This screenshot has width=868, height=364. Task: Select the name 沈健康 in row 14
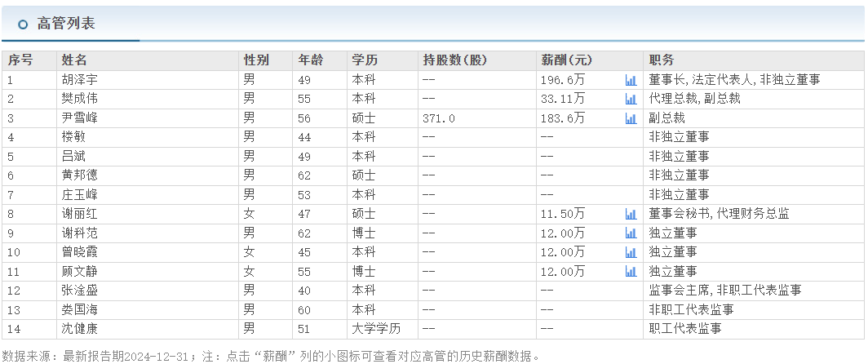click(x=79, y=329)
